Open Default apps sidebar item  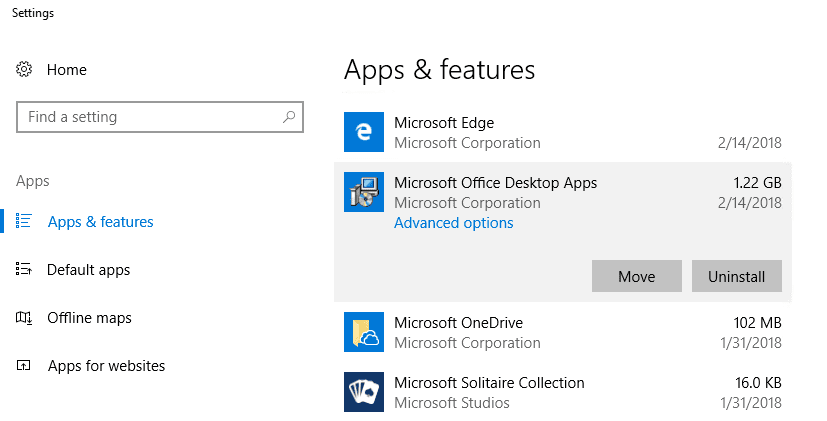[x=88, y=270]
